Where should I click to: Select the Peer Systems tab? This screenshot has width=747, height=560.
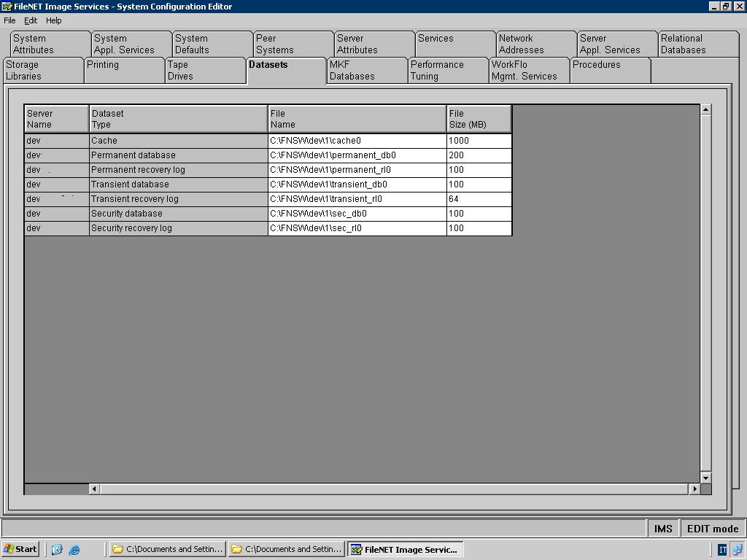coord(293,44)
